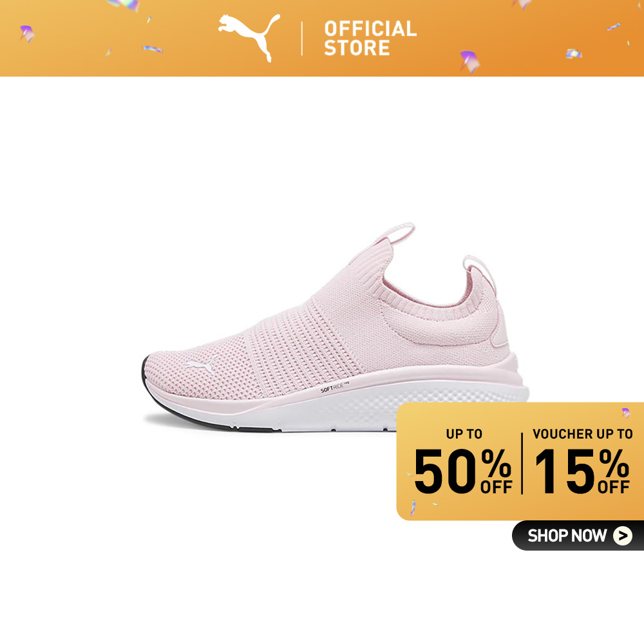Click the UP TO 50% OFF offer
Image resolution: width=644 pixels, height=644 pixels.
pos(463,462)
